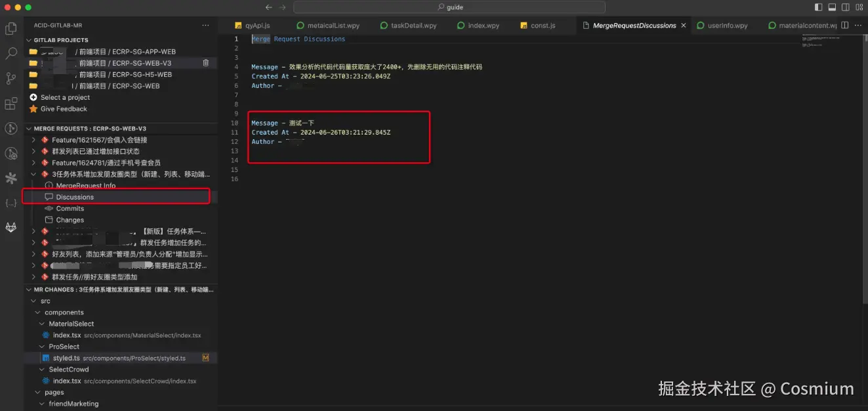Switch to the metaicalList.wpy tab
The image size is (868, 411).
[x=328, y=26]
